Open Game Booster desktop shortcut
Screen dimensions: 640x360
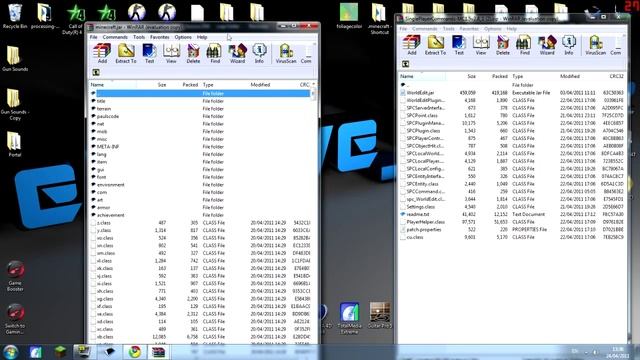tap(15, 276)
